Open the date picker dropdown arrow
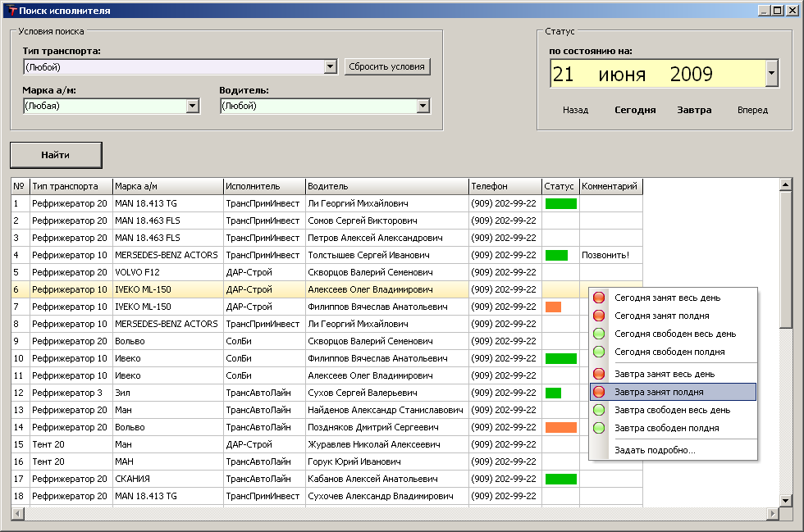804x532 pixels. pyautogui.click(x=771, y=75)
